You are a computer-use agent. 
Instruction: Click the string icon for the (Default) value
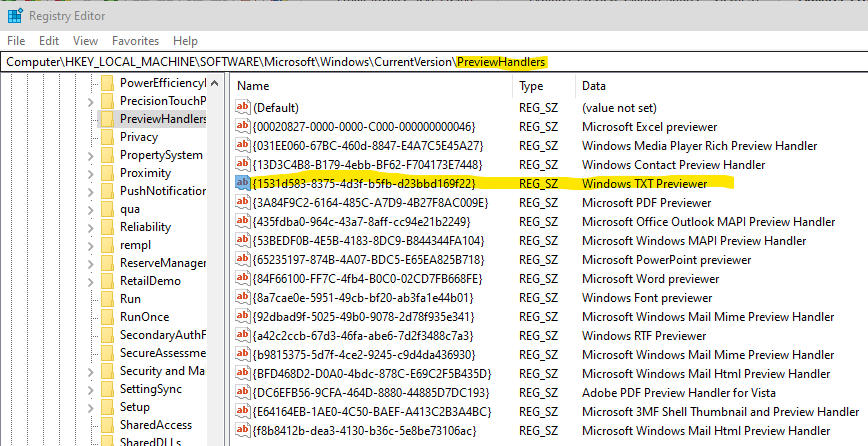[243, 108]
